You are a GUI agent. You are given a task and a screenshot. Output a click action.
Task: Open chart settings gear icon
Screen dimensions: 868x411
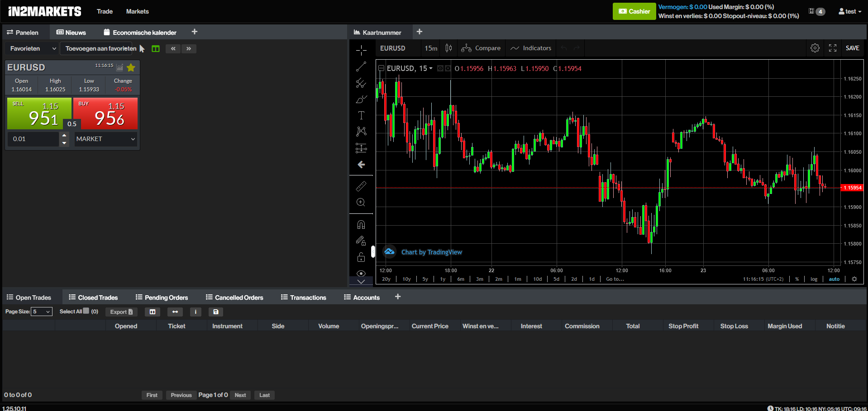coord(815,48)
